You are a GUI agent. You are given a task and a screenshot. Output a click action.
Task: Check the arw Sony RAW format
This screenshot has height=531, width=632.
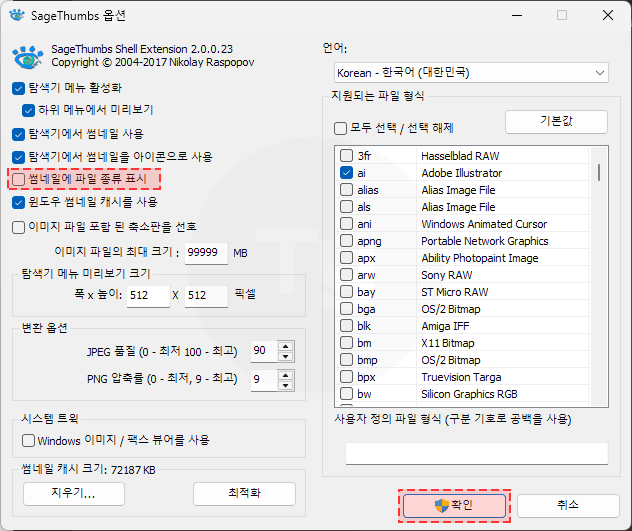pyautogui.click(x=346, y=275)
